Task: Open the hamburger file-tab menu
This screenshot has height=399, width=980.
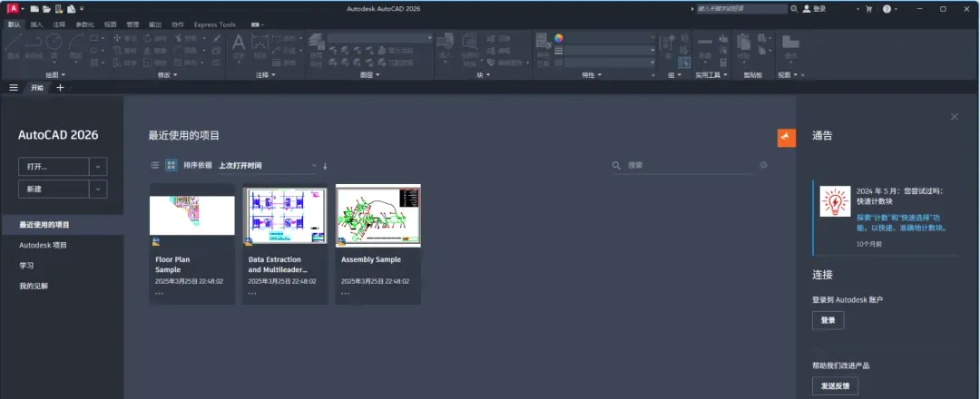Action: tap(14, 88)
